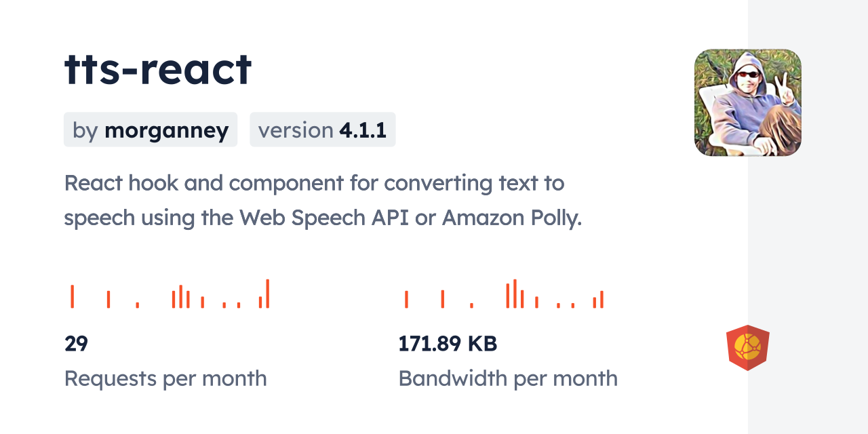This screenshot has height=434, width=868.
Task: Click the jsDelivr logo icon
Action: pyautogui.click(x=747, y=348)
